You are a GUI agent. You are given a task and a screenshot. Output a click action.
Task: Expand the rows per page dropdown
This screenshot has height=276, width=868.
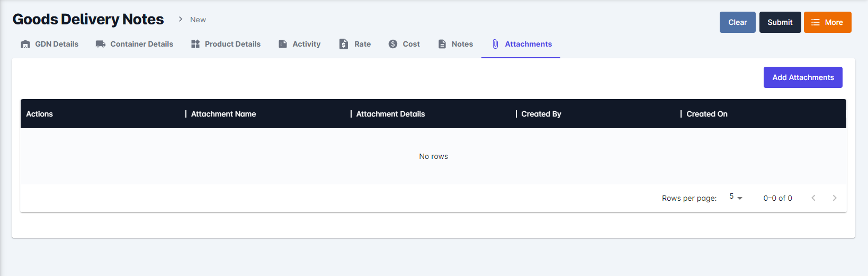pos(736,198)
